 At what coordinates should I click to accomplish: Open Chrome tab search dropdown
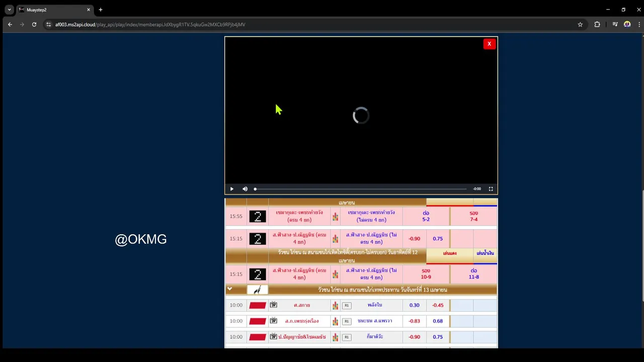(9, 10)
